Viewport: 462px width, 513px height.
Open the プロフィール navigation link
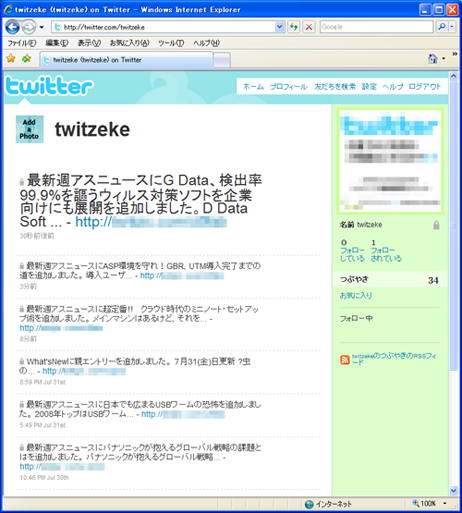(x=289, y=87)
